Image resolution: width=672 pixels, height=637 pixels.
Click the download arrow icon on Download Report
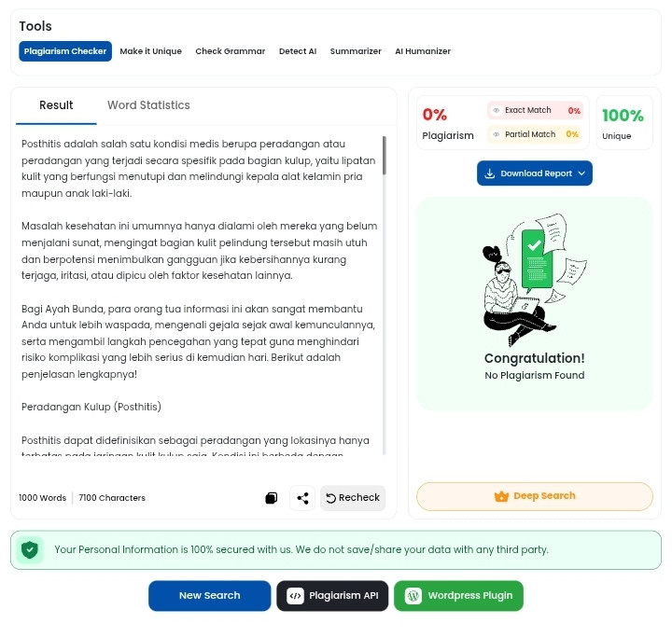(489, 173)
